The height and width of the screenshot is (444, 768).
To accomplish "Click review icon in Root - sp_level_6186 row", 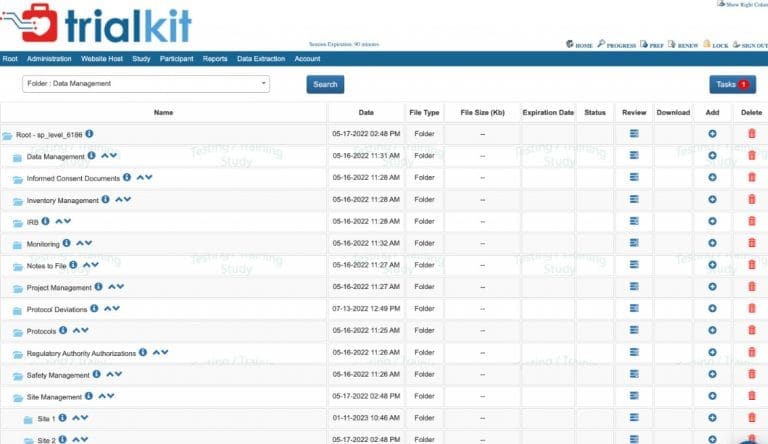I will coord(634,133).
